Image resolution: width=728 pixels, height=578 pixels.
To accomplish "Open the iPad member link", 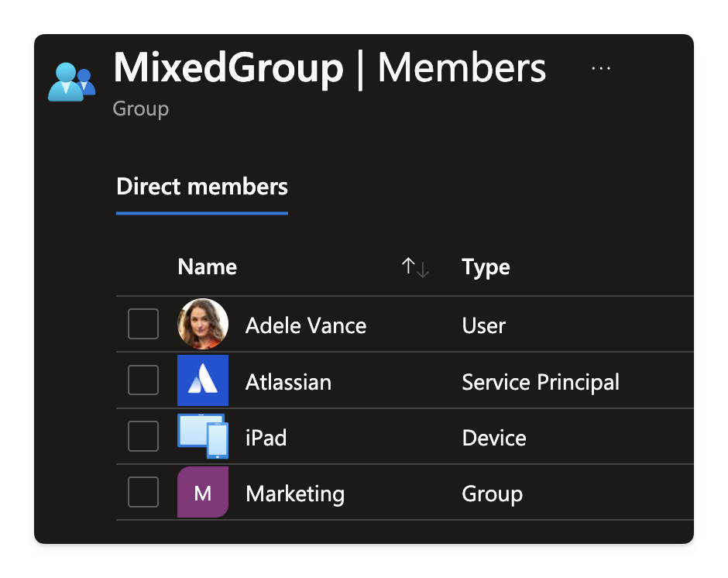I will click(x=266, y=438).
